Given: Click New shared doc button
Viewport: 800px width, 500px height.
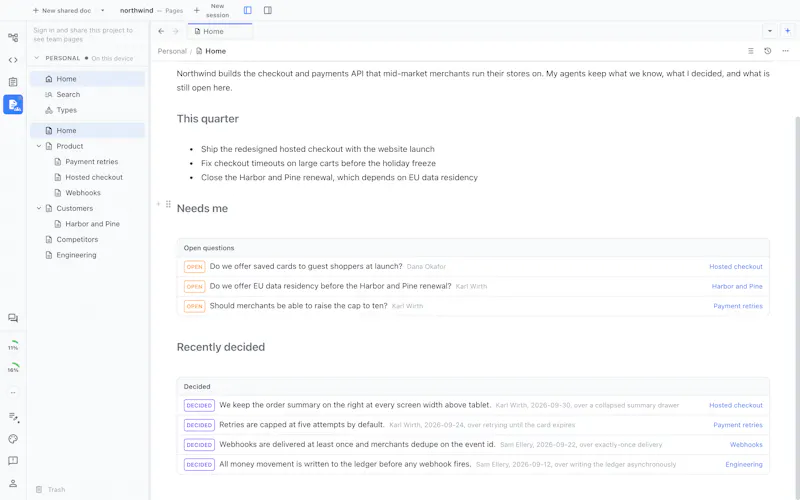Looking at the screenshot, I should (x=62, y=10).
